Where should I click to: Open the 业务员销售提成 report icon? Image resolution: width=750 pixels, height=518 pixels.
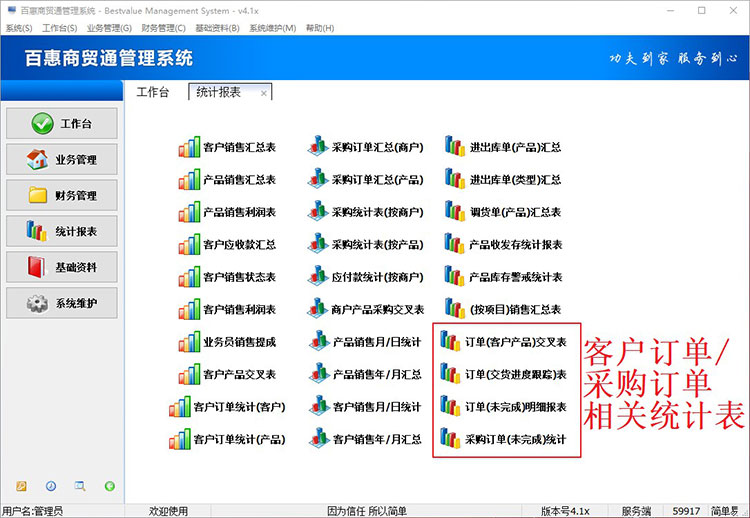[189, 342]
